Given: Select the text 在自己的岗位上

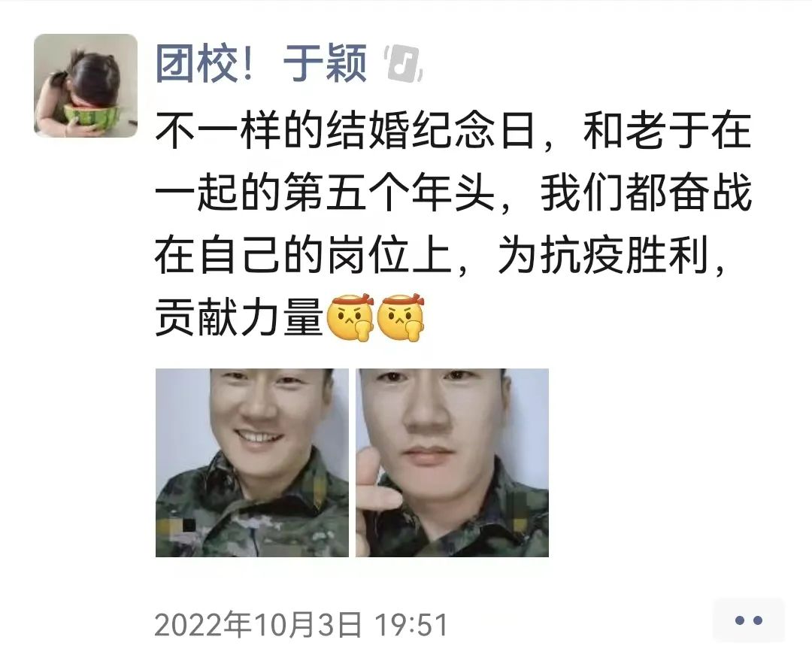Looking at the screenshot, I should click(x=303, y=255).
